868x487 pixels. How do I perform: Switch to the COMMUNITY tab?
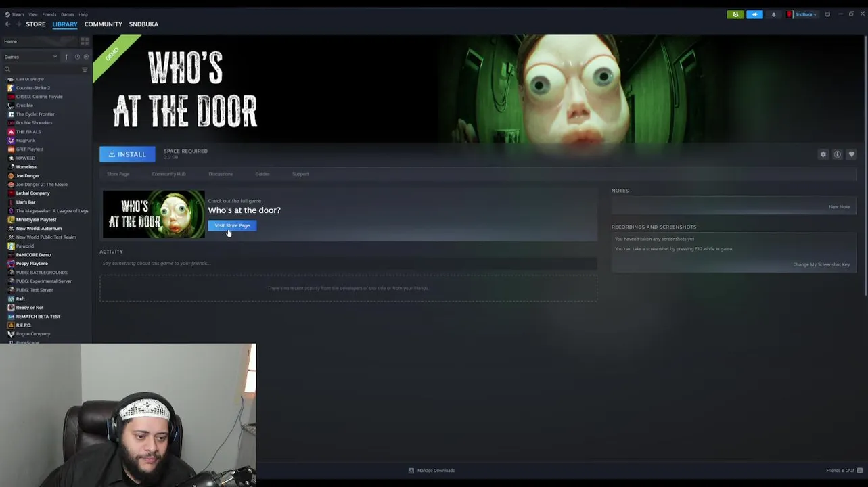(104, 24)
